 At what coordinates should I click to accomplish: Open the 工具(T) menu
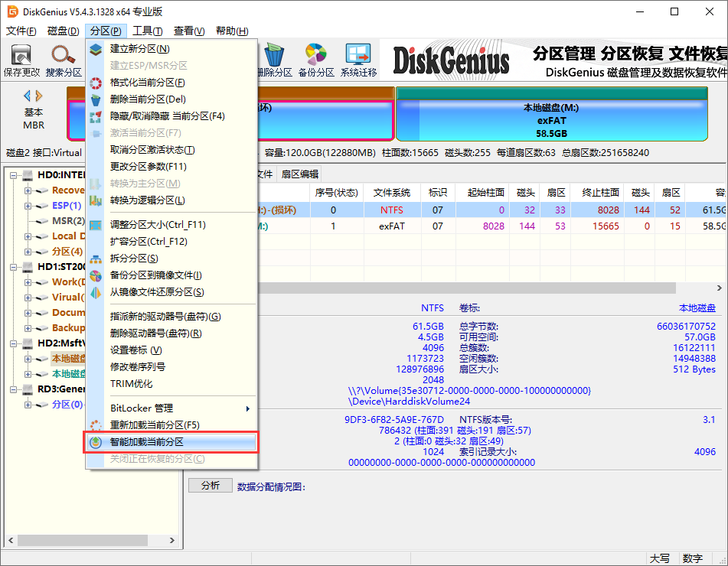click(x=147, y=31)
